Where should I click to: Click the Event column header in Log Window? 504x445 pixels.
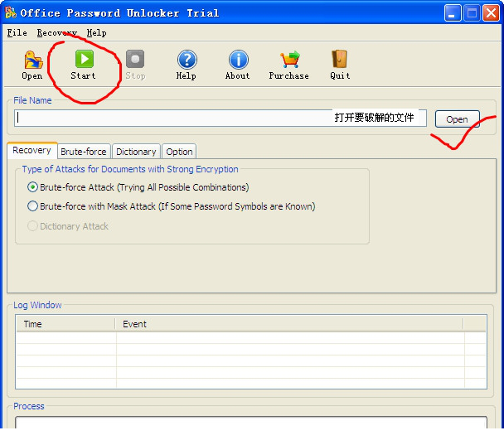click(289, 324)
